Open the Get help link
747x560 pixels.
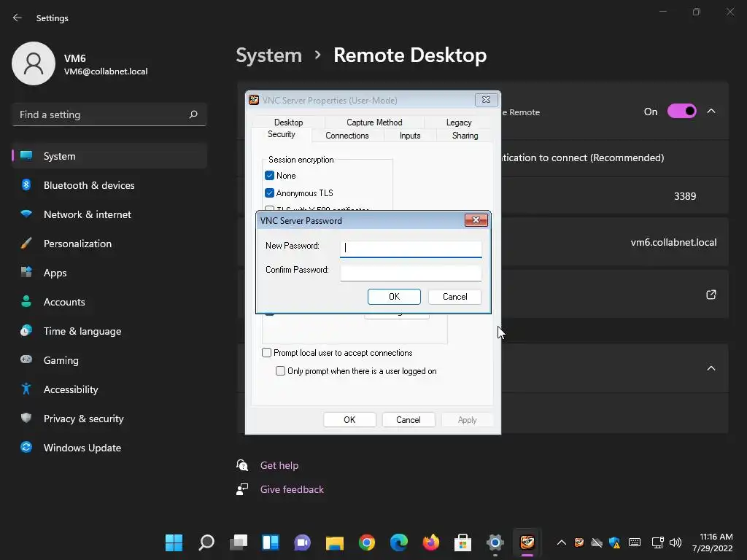(279, 465)
